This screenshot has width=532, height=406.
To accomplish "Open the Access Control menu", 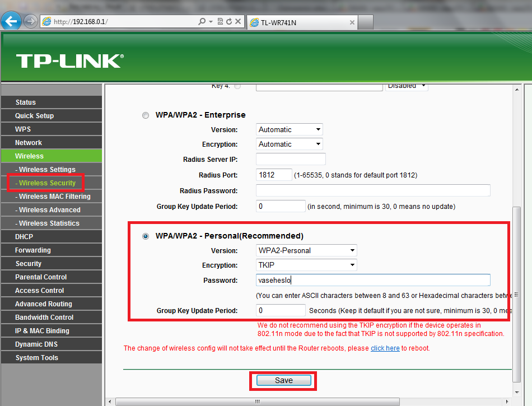I will point(52,290).
